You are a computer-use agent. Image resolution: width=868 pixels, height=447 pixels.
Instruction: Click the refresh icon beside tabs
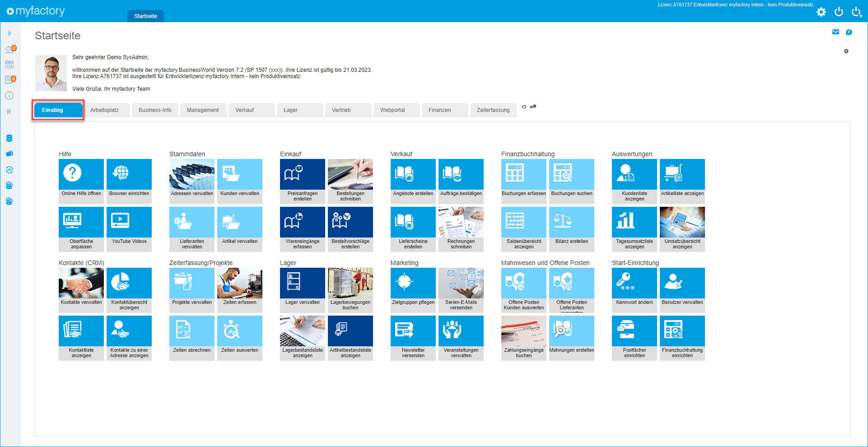click(x=524, y=107)
